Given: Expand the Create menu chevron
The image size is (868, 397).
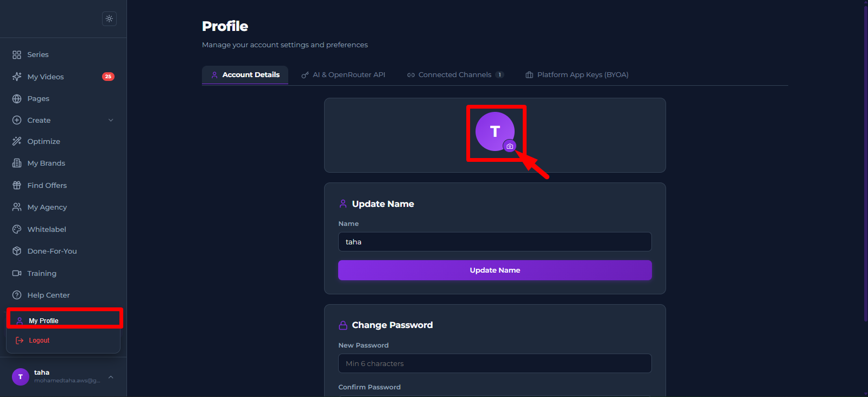Looking at the screenshot, I should click(111, 120).
